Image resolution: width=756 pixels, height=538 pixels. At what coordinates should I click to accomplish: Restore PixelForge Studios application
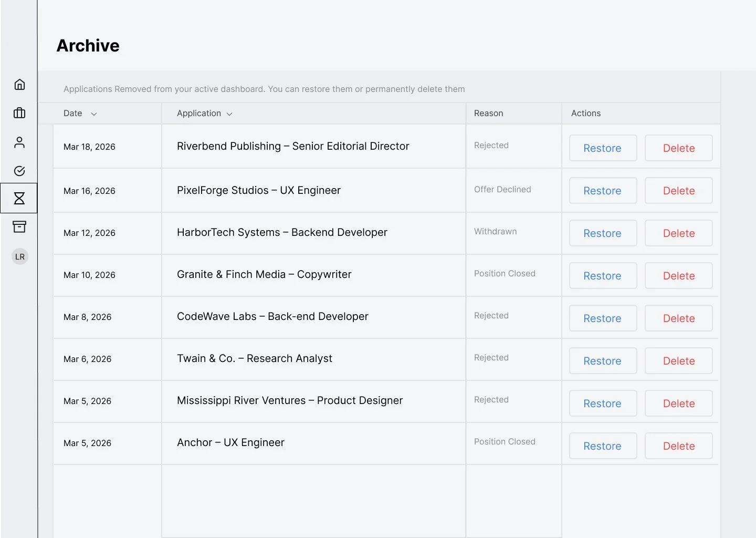pos(603,191)
